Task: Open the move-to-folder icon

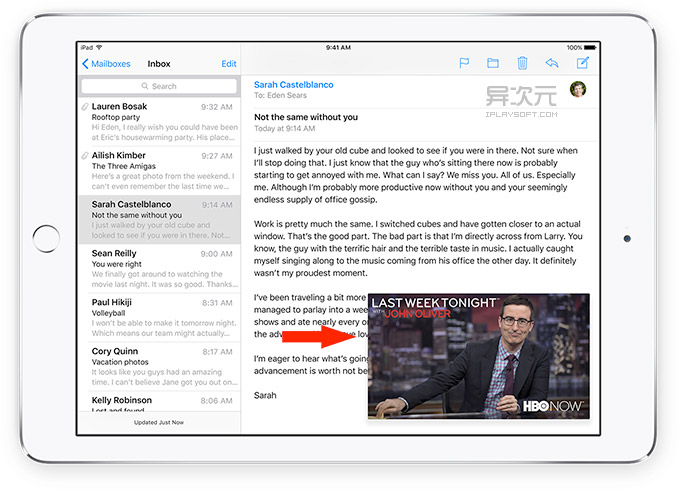Action: point(493,63)
